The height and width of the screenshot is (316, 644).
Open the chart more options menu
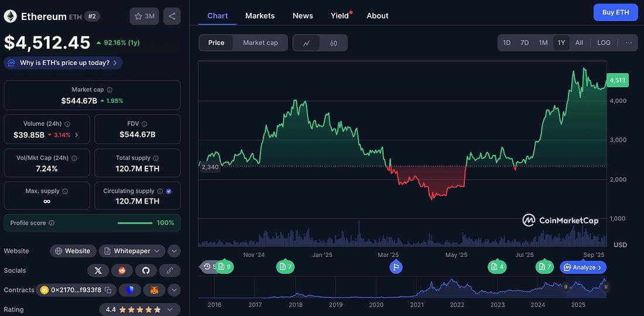point(629,43)
